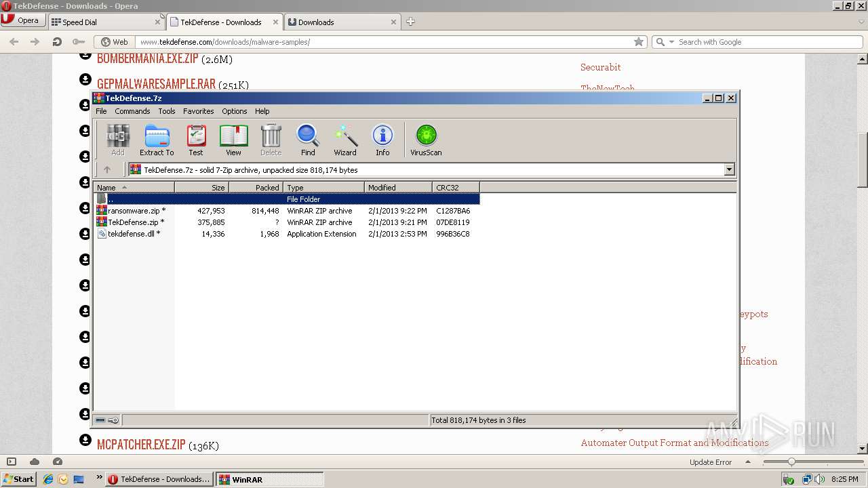Click the Delete trash icon in WinRAR
The image size is (868, 488).
click(271, 140)
